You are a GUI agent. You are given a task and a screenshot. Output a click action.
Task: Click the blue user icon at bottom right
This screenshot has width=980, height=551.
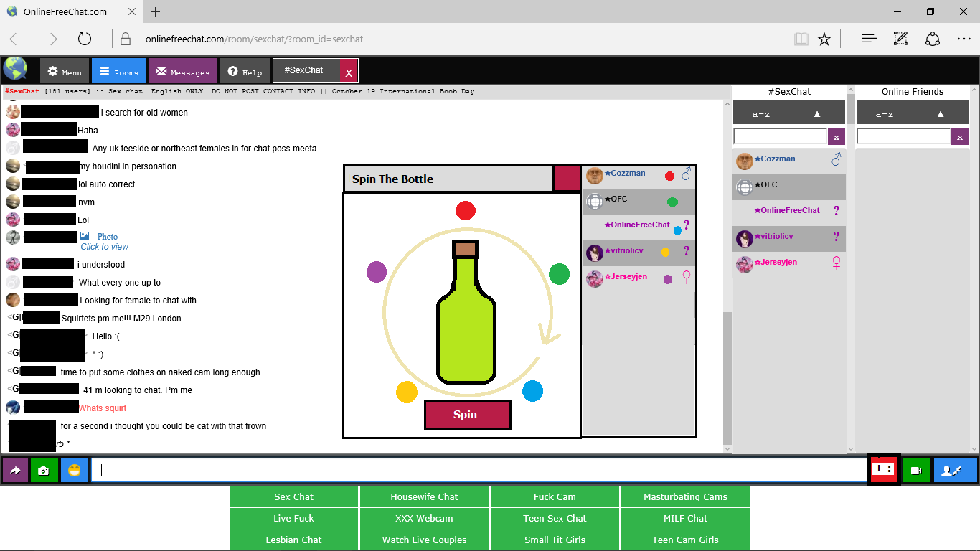(x=955, y=470)
